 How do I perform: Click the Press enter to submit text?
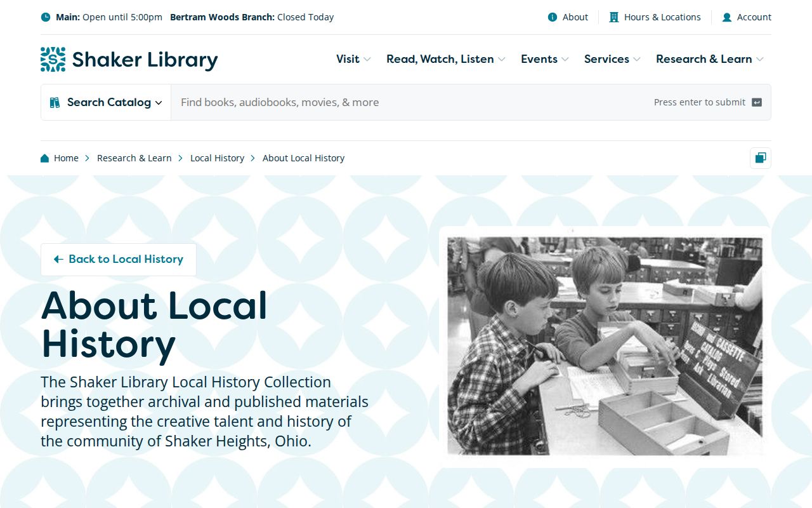[700, 102]
